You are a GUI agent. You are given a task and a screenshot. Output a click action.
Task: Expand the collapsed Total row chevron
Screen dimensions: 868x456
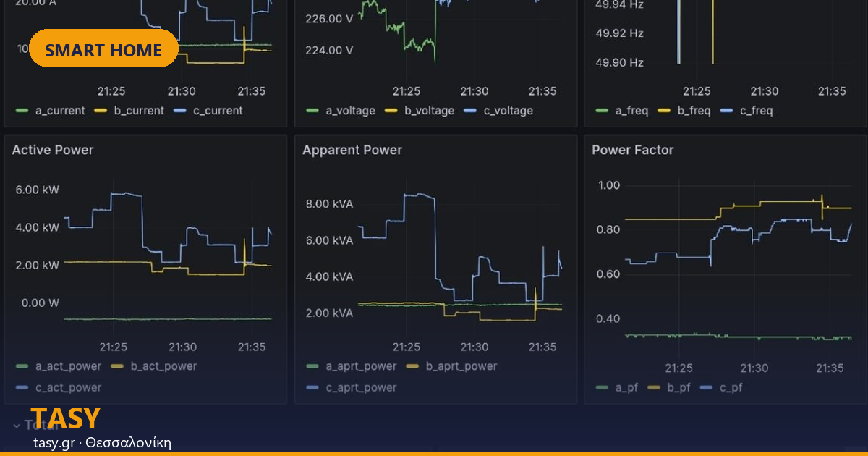[16, 425]
